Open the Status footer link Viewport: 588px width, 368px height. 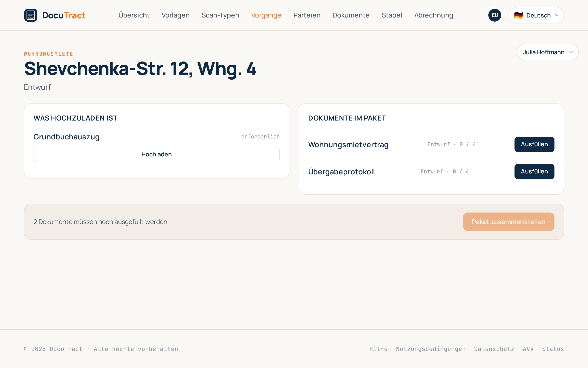[x=553, y=349]
